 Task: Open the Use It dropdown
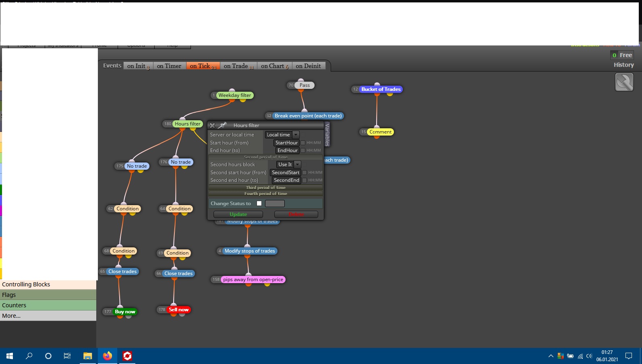tap(288, 165)
